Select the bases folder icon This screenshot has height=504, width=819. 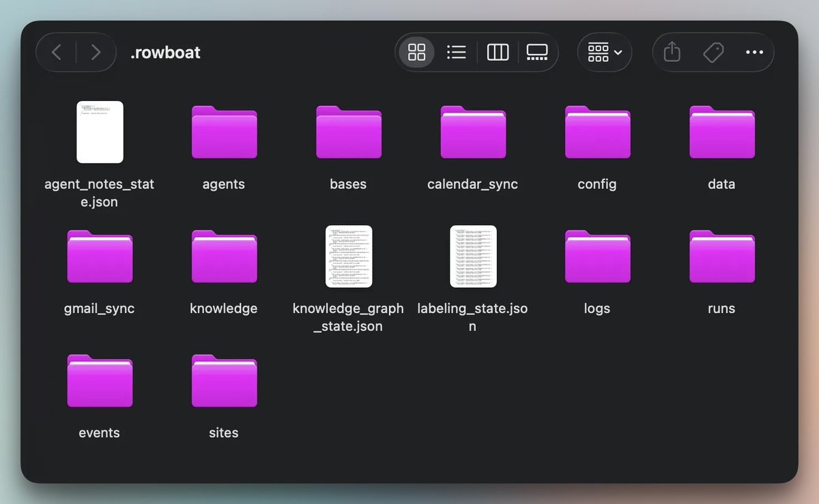[x=348, y=132]
